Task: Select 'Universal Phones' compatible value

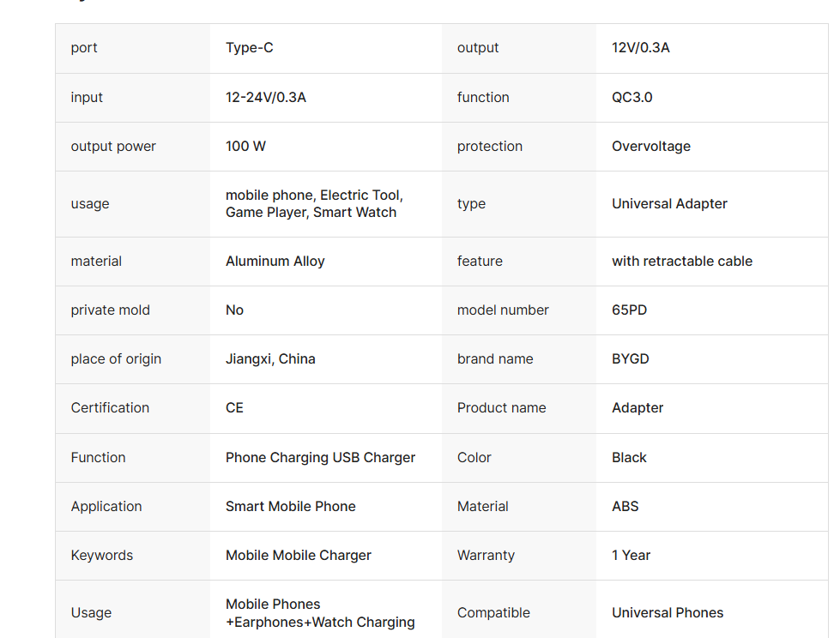Action: tap(668, 613)
